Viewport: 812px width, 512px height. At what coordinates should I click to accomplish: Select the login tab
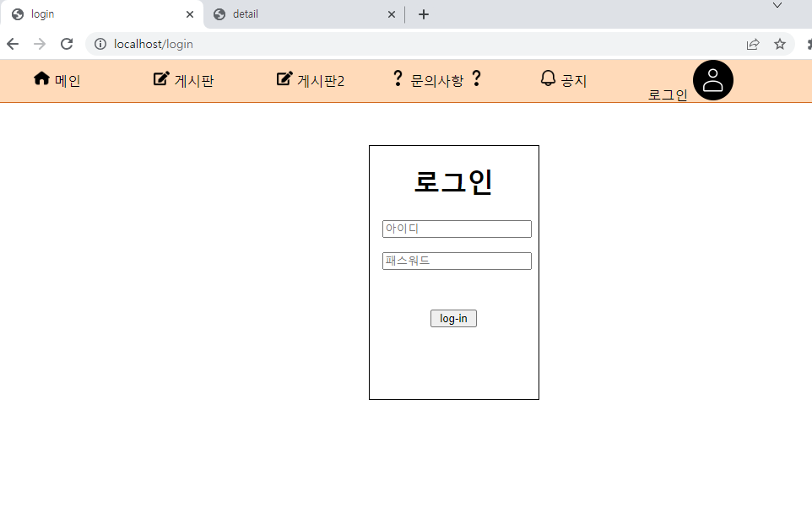[102, 14]
